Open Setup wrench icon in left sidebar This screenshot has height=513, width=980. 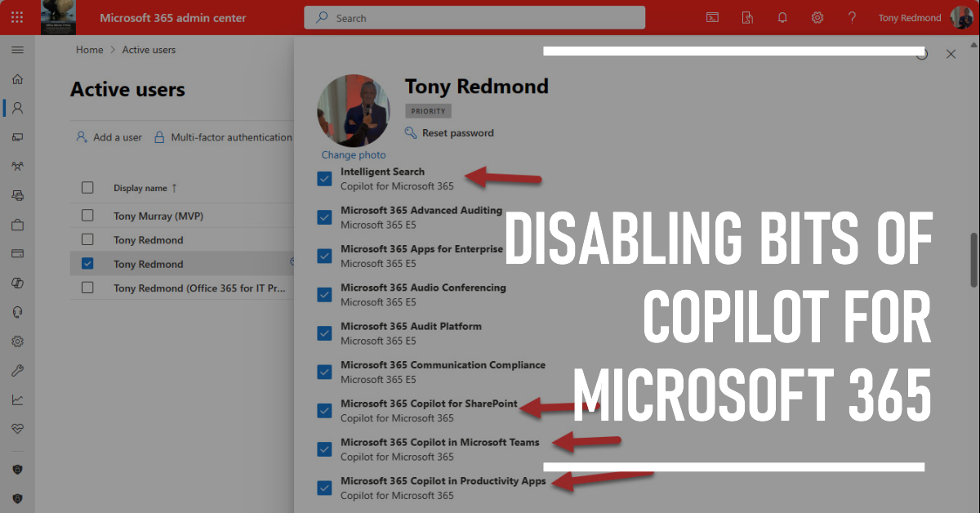point(17,370)
